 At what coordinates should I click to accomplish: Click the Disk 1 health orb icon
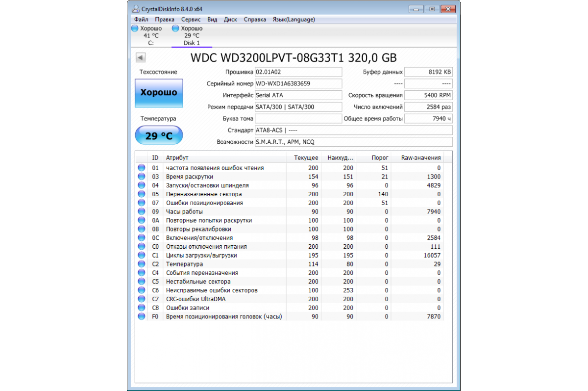tap(175, 28)
